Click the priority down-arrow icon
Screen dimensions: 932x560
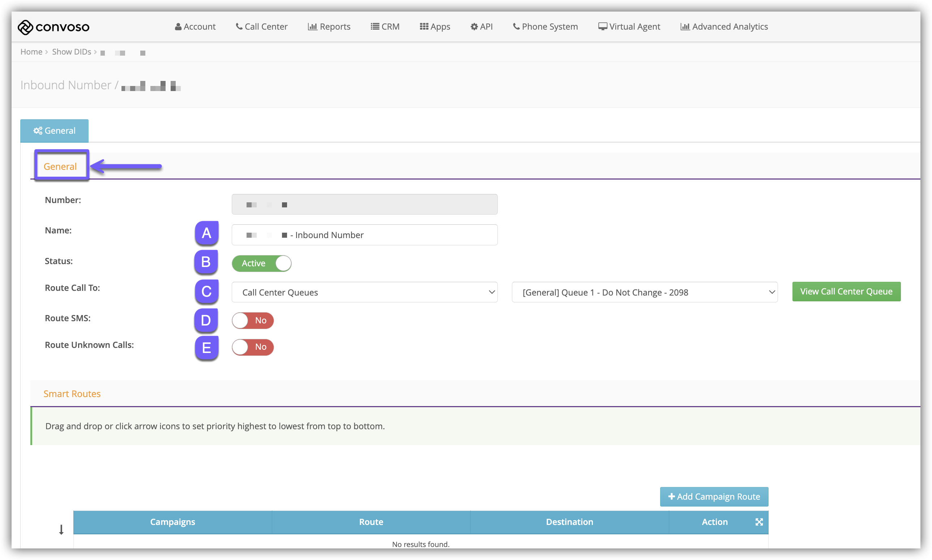[61, 529]
